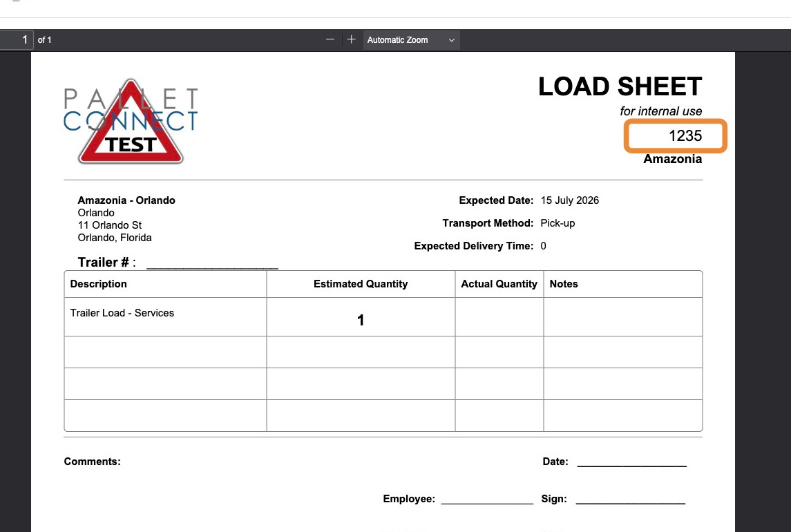Click the zoom out minus icon

(x=330, y=39)
